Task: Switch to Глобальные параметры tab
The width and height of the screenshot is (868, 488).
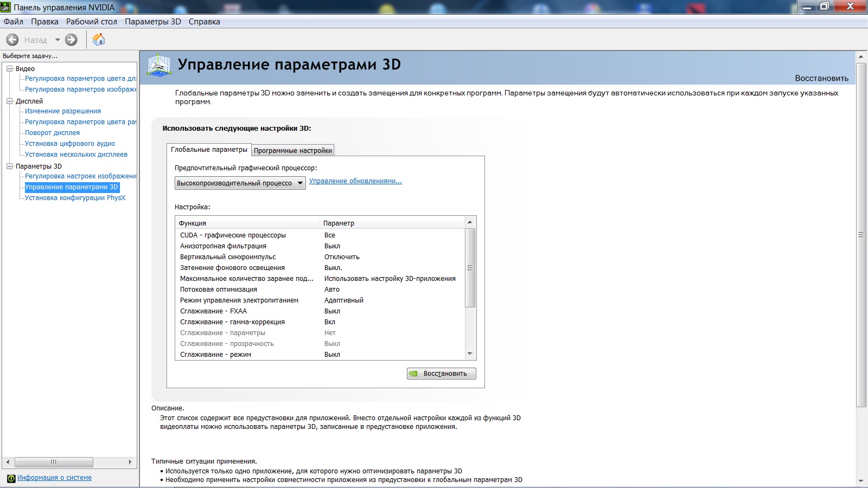Action: [209, 150]
